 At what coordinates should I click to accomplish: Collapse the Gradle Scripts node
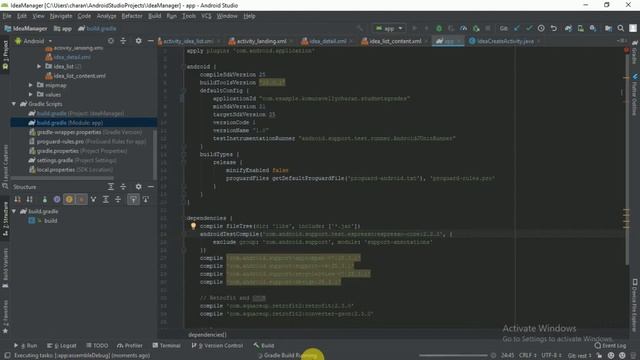click(14, 104)
